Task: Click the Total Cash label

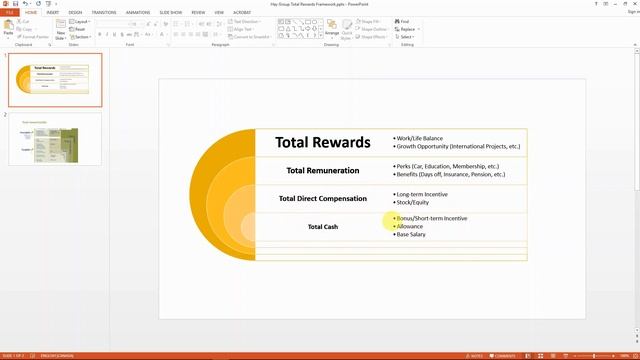Action: click(x=323, y=227)
